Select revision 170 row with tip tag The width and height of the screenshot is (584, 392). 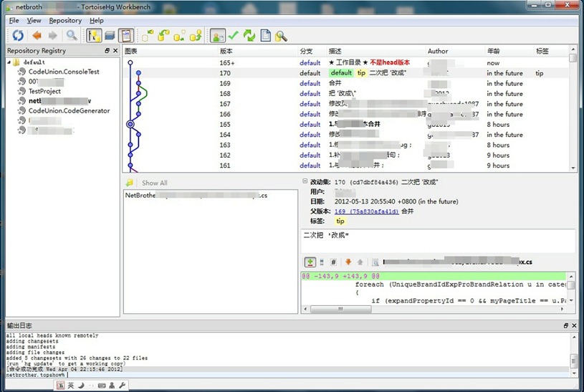click(x=345, y=73)
